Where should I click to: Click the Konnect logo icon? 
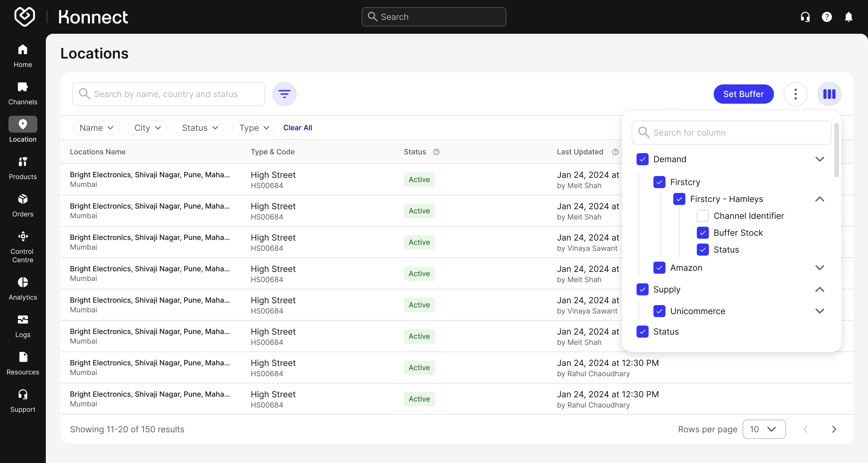point(25,17)
